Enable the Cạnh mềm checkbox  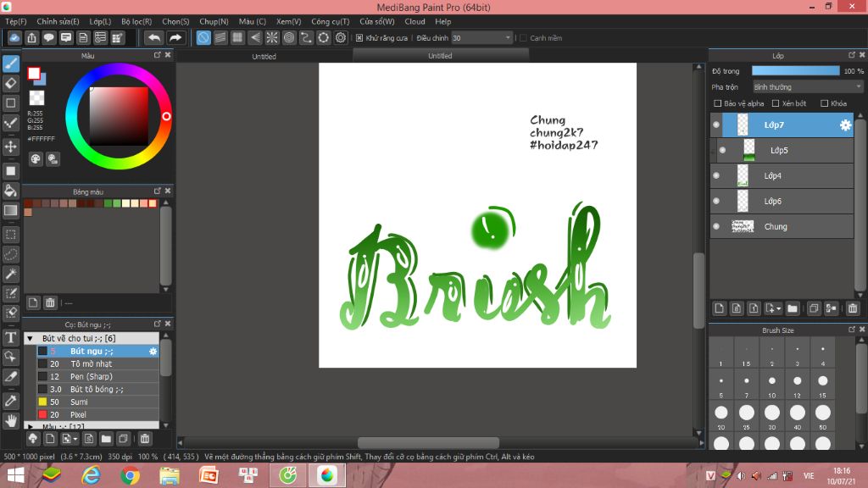click(523, 37)
